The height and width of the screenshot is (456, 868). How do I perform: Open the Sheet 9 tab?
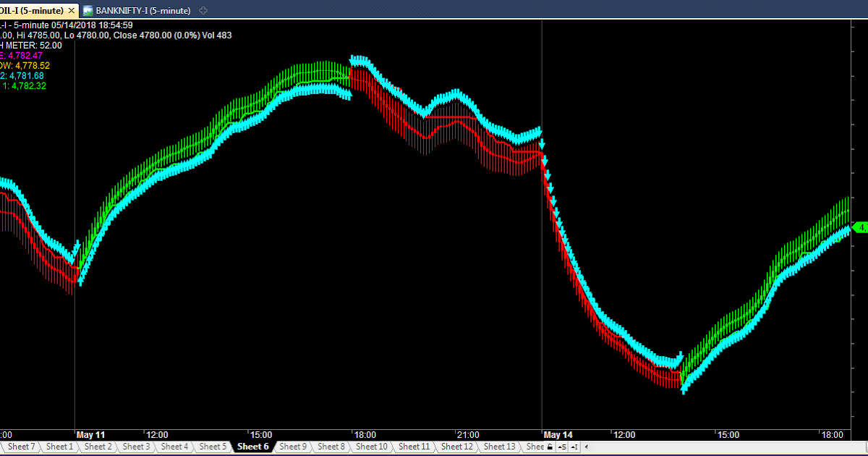[x=293, y=447]
